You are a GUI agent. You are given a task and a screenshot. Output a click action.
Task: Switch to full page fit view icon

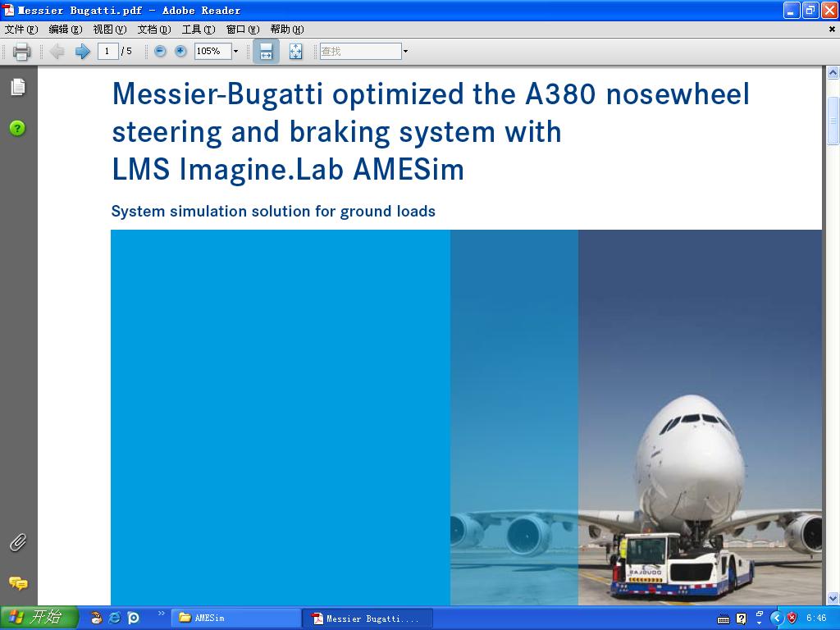[295, 52]
